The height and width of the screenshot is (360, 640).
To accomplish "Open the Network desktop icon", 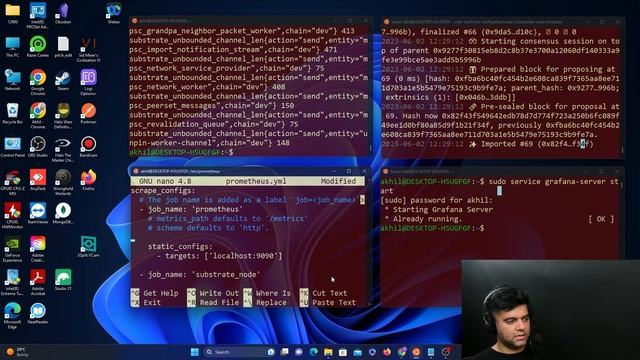I will point(12,80).
